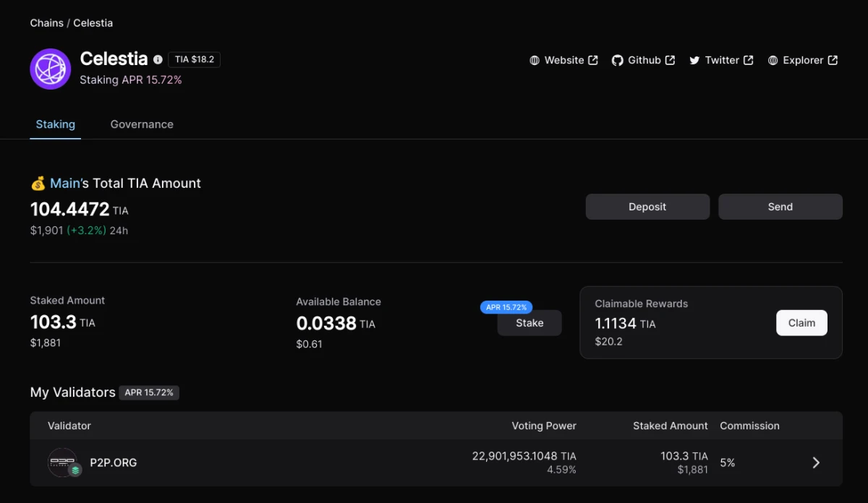Click the My Validators heading

click(x=73, y=392)
